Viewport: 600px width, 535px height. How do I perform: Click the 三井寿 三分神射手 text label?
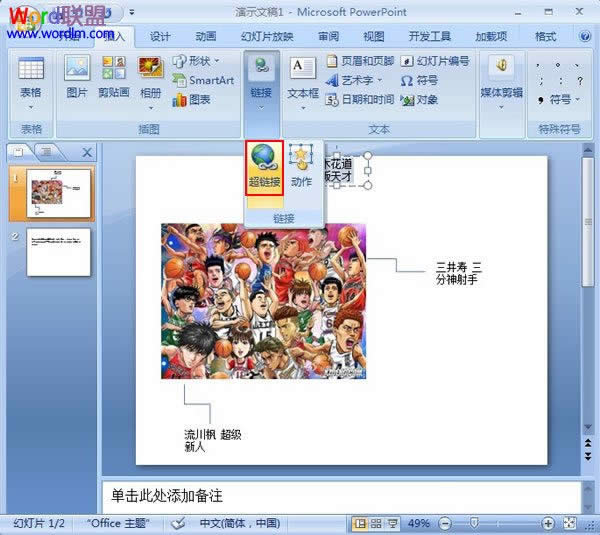[x=458, y=273]
